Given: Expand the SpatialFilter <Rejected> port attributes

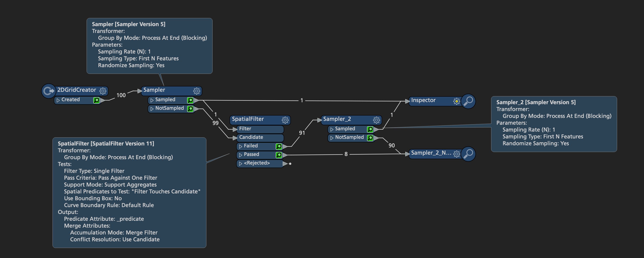Looking at the screenshot, I should (240, 163).
